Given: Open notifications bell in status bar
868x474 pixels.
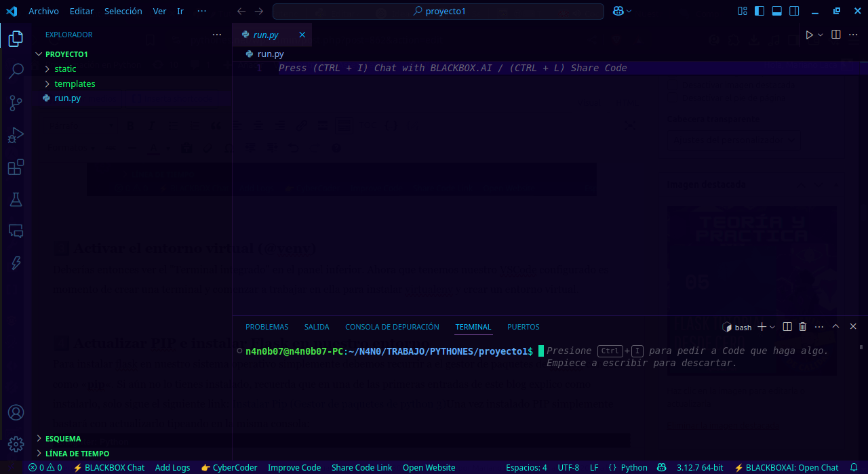Looking at the screenshot, I should (854, 468).
